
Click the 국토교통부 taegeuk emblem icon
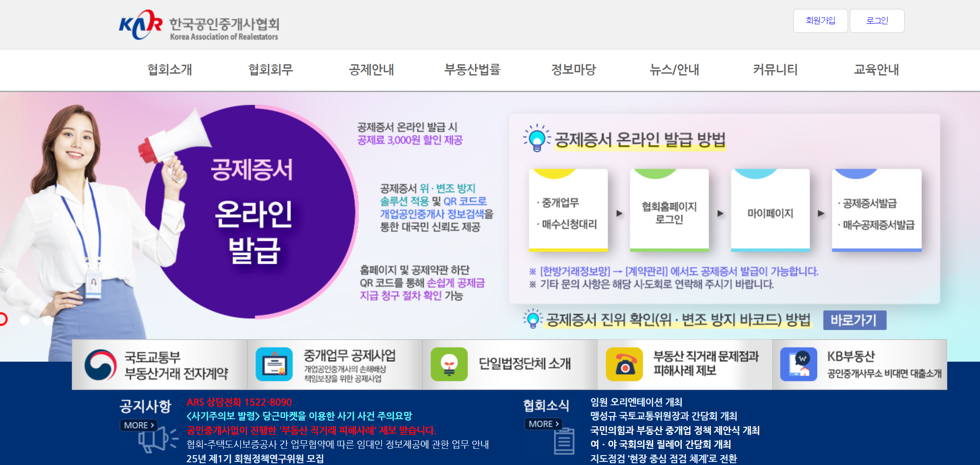pyautogui.click(x=100, y=364)
